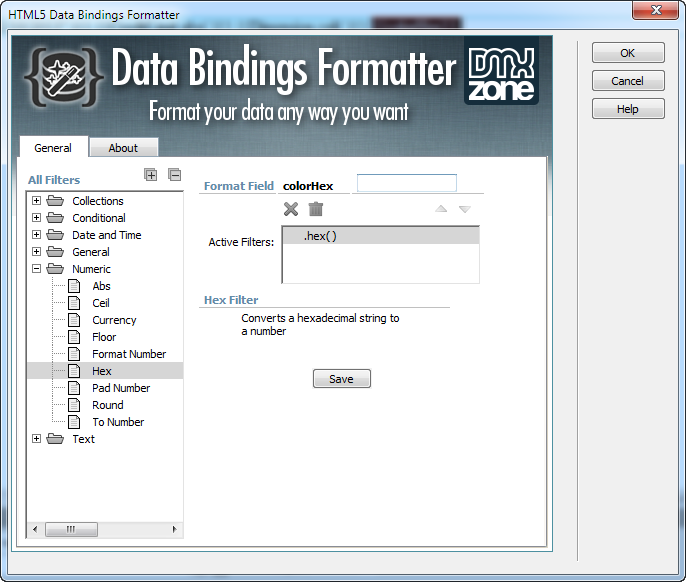Delete all filters using trash icon
686x582 pixels.
[x=315, y=209]
